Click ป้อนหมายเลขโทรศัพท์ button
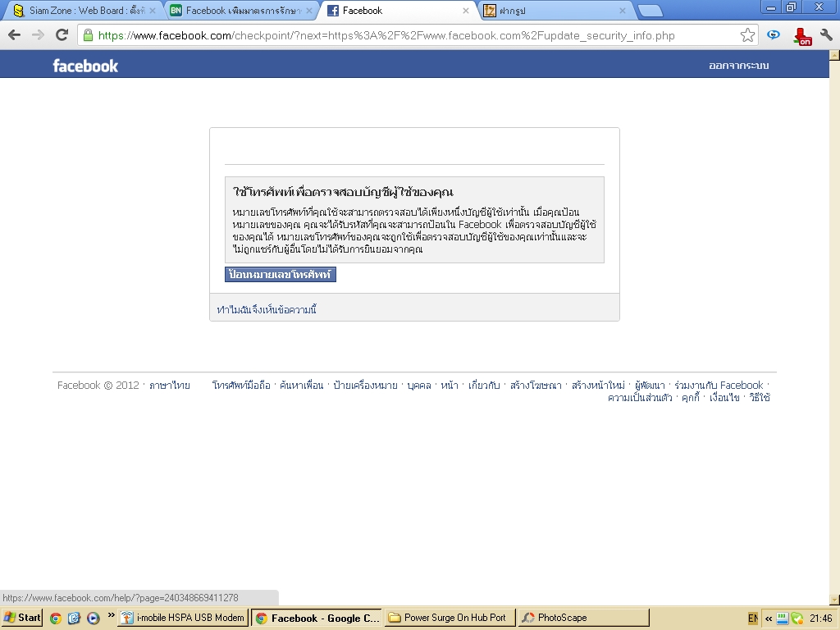840x630 pixels. pos(281,274)
